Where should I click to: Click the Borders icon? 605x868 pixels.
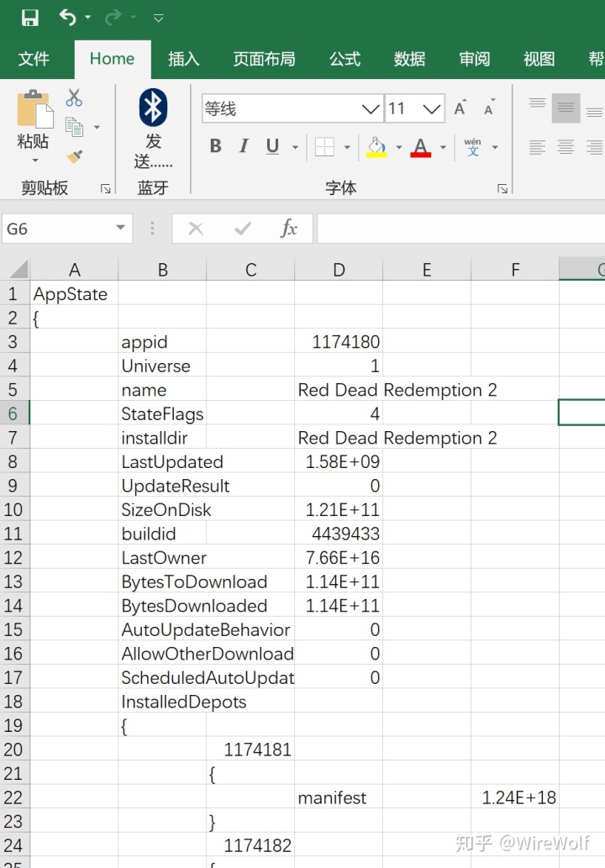coord(324,147)
